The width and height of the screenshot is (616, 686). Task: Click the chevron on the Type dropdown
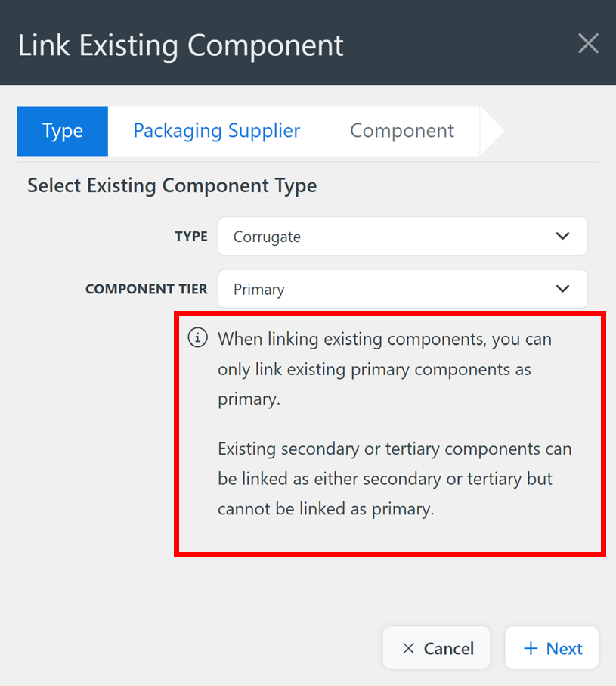coord(562,236)
